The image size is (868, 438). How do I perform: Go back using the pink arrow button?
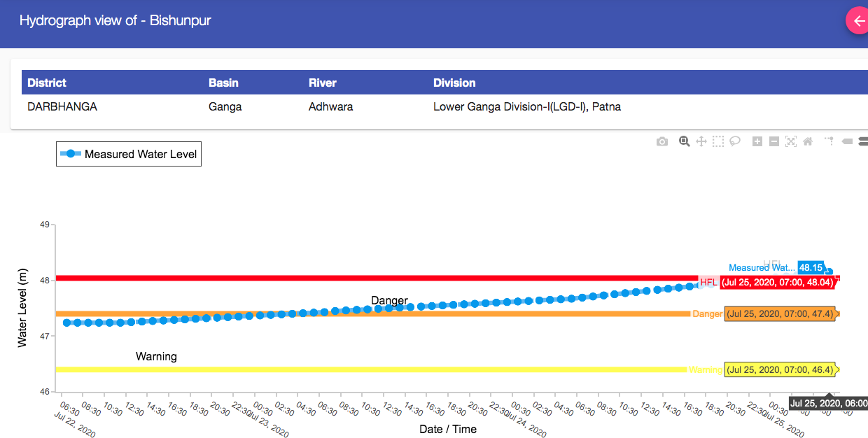tap(858, 21)
